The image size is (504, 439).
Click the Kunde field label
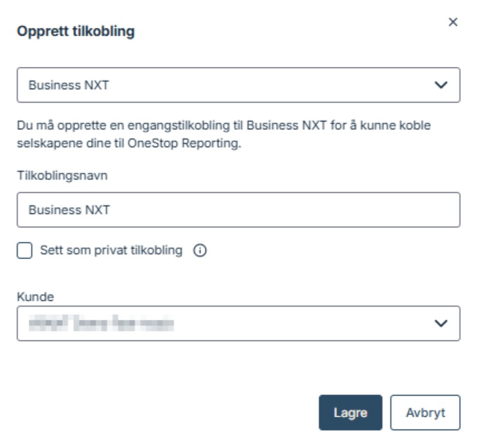[35, 297]
